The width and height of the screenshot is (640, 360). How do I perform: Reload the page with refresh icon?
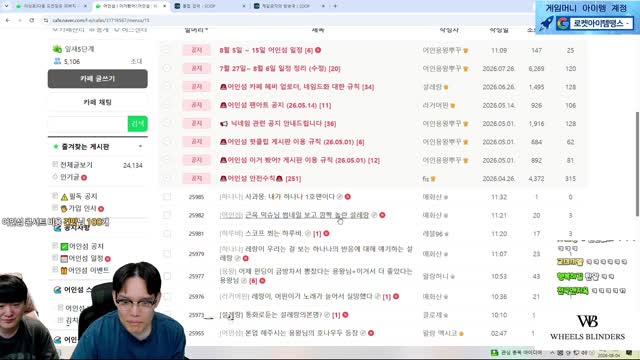click(31, 20)
